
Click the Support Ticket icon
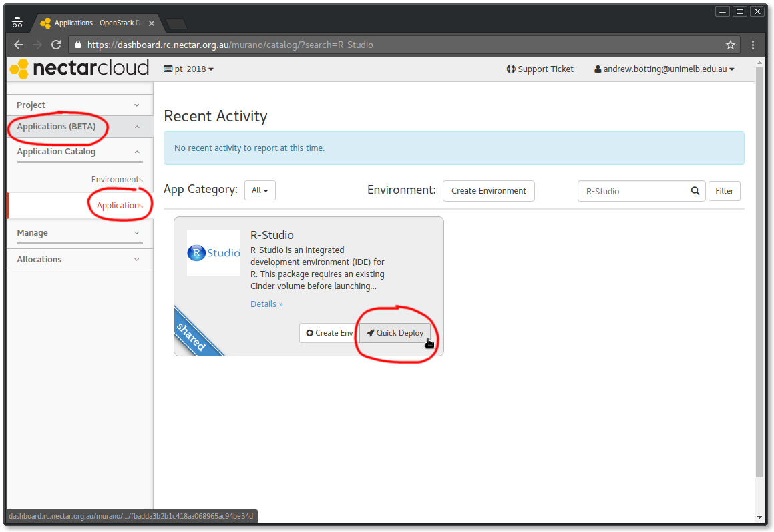coord(512,69)
